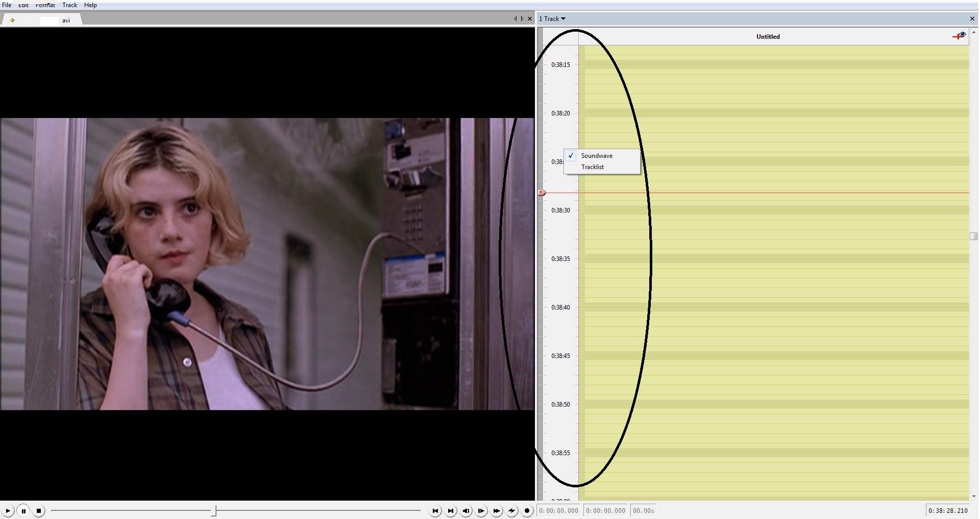Open the Help menu
The width and height of the screenshot is (980, 519).
point(90,5)
